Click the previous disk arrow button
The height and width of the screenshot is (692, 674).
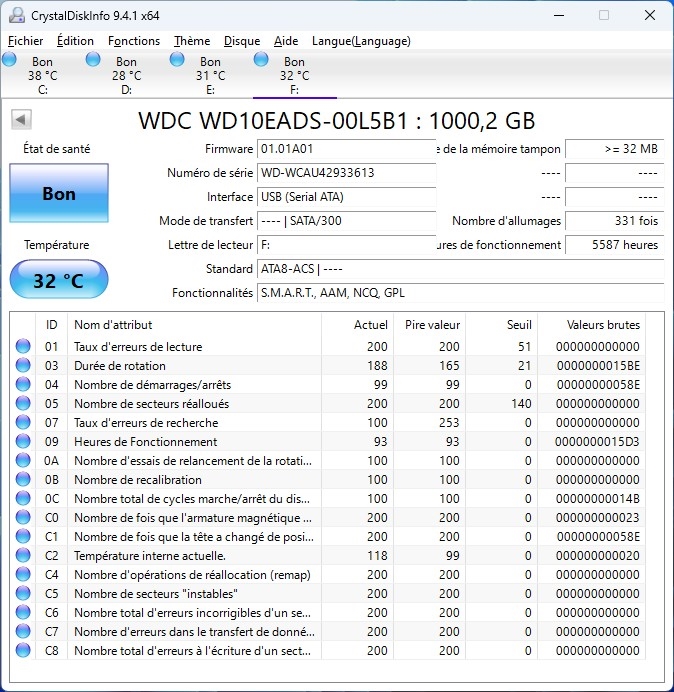(20, 120)
